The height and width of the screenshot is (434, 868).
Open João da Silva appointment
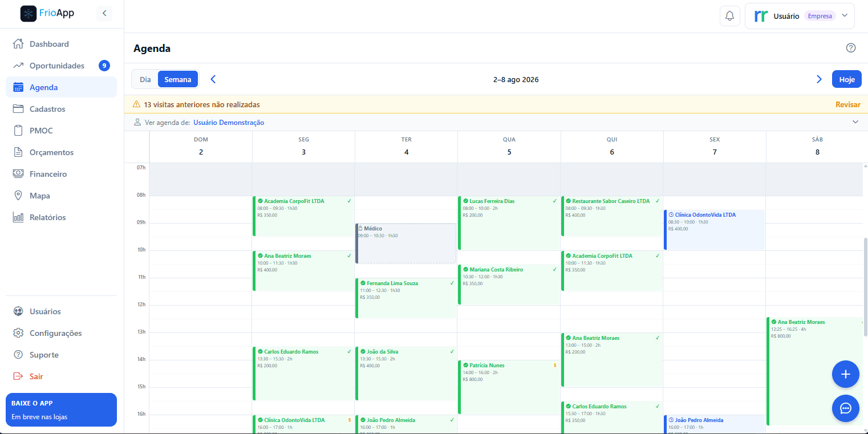click(x=406, y=374)
